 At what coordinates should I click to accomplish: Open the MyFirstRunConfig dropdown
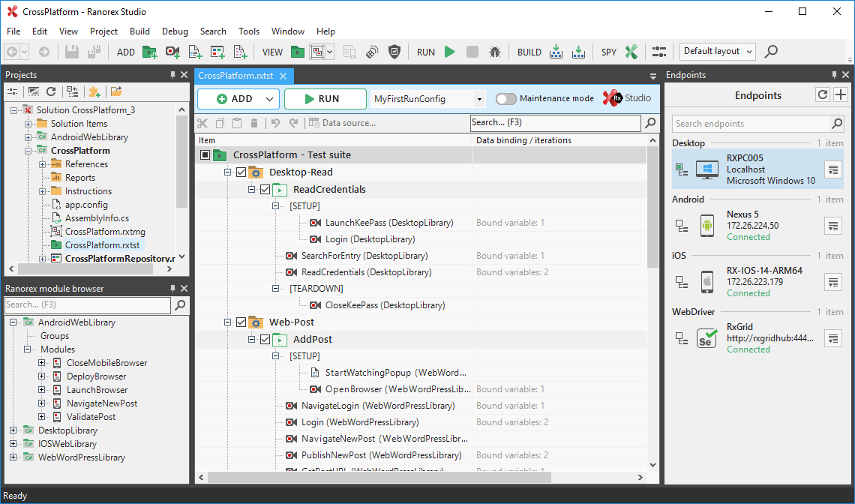click(x=479, y=99)
